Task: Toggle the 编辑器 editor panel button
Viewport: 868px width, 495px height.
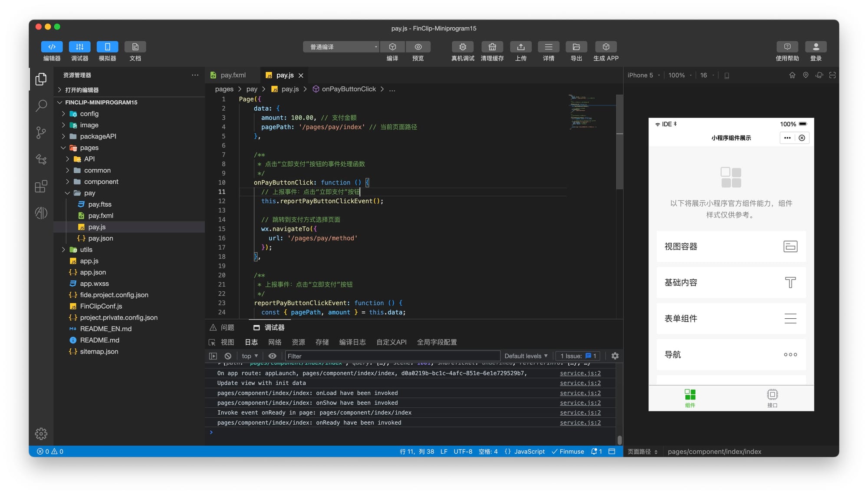Action: (x=52, y=47)
